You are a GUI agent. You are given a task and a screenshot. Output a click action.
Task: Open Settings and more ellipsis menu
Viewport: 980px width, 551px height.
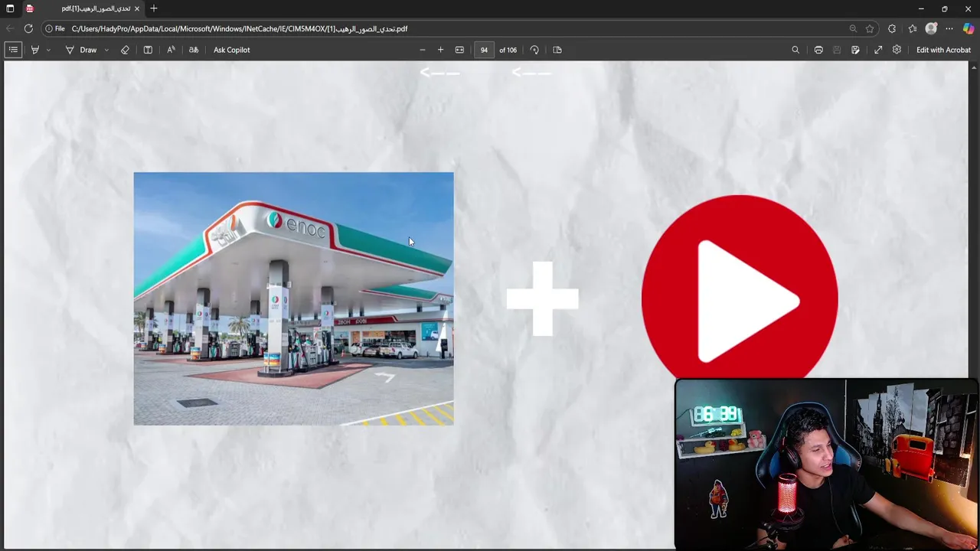click(x=949, y=28)
